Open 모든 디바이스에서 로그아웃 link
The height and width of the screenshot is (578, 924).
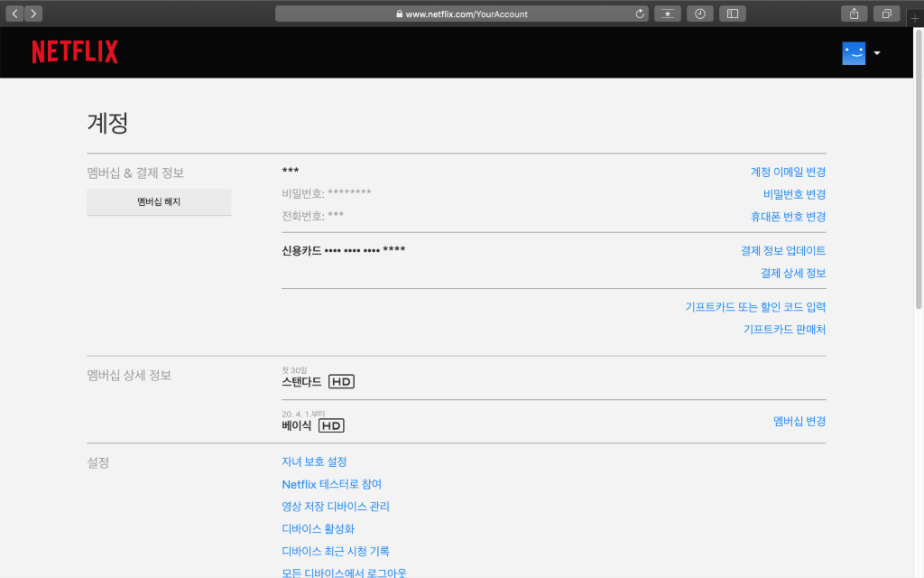pos(344,573)
